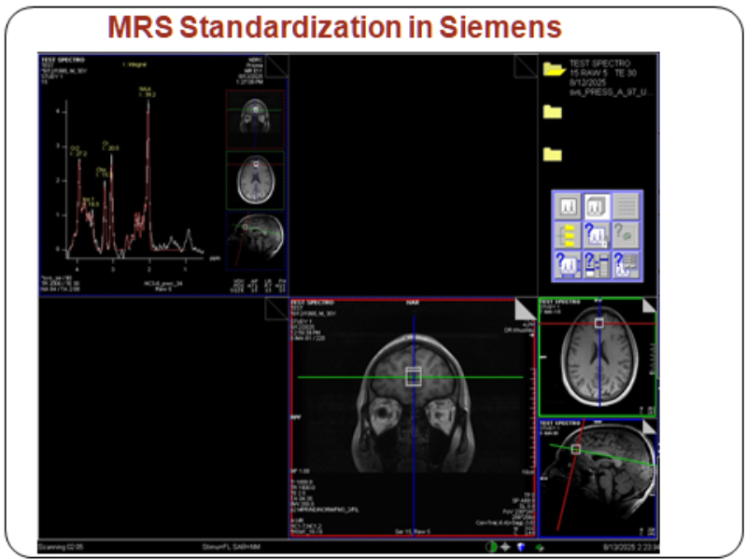Click the bottom-middle question mark list icon
The height and width of the screenshot is (560, 747).
point(598,264)
